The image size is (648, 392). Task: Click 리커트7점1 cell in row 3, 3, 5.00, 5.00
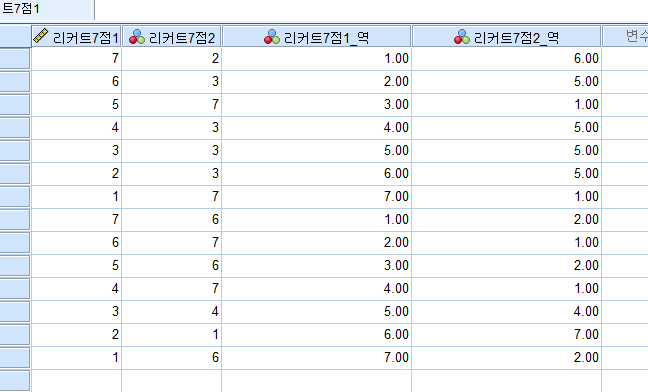click(x=76, y=151)
